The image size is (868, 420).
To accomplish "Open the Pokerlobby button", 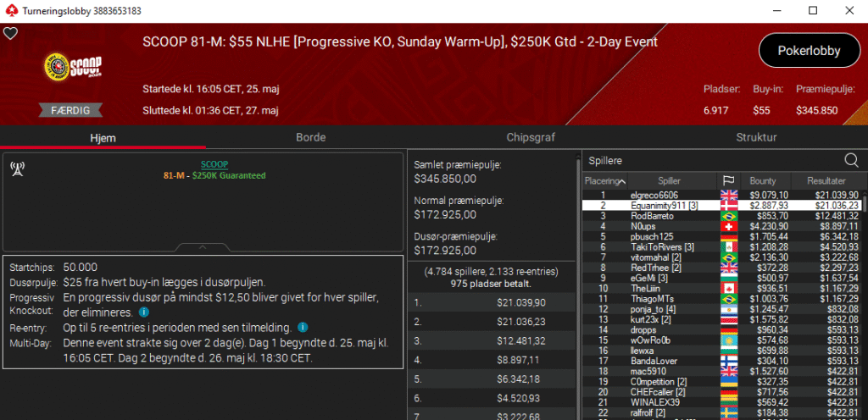I will click(x=809, y=51).
